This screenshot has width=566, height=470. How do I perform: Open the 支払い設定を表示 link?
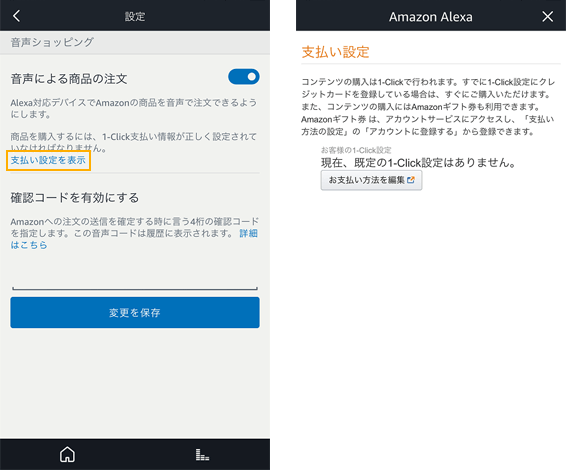click(x=48, y=160)
